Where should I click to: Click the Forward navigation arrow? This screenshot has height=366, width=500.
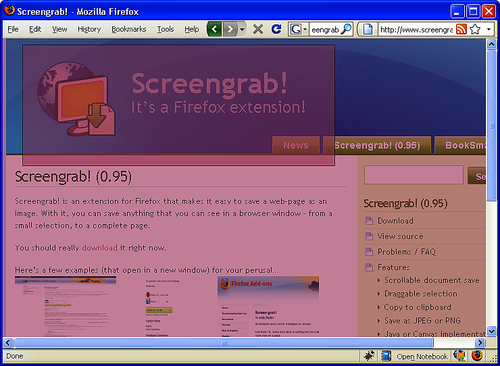230,29
